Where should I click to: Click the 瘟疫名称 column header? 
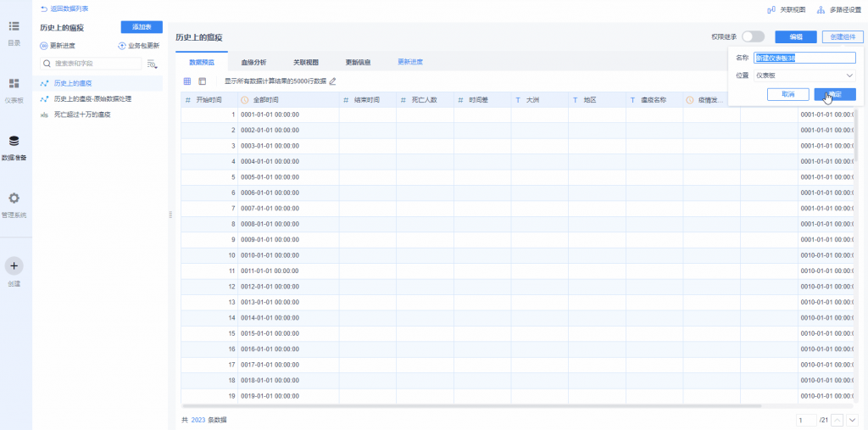[654, 100]
